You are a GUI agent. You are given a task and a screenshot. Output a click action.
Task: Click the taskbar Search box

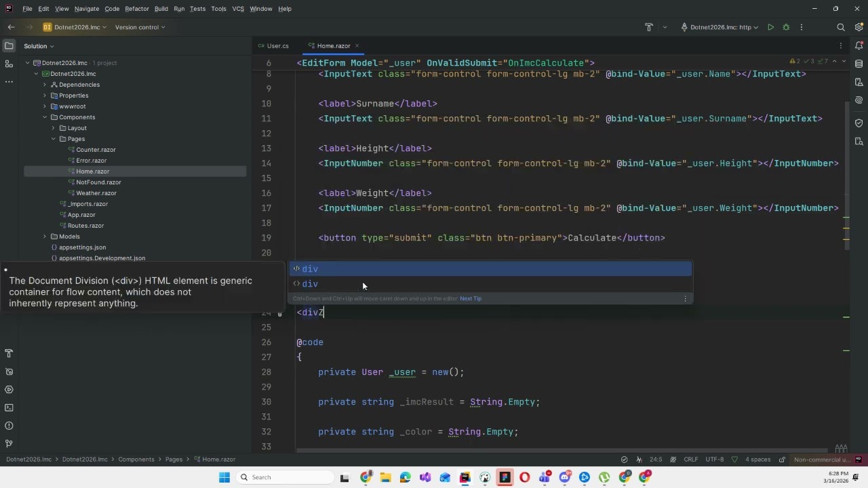[285, 477]
